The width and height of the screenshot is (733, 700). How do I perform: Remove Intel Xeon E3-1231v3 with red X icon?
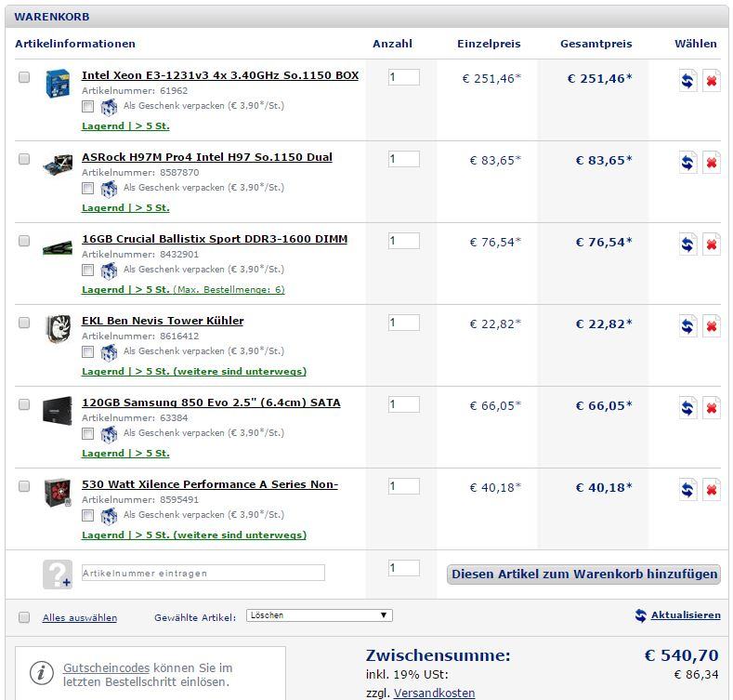pos(711,81)
